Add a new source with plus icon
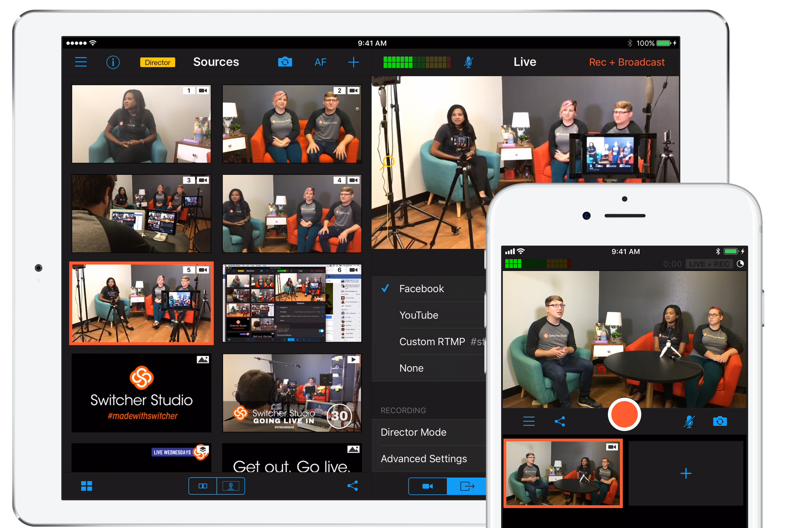The height and width of the screenshot is (528, 812). point(353,62)
